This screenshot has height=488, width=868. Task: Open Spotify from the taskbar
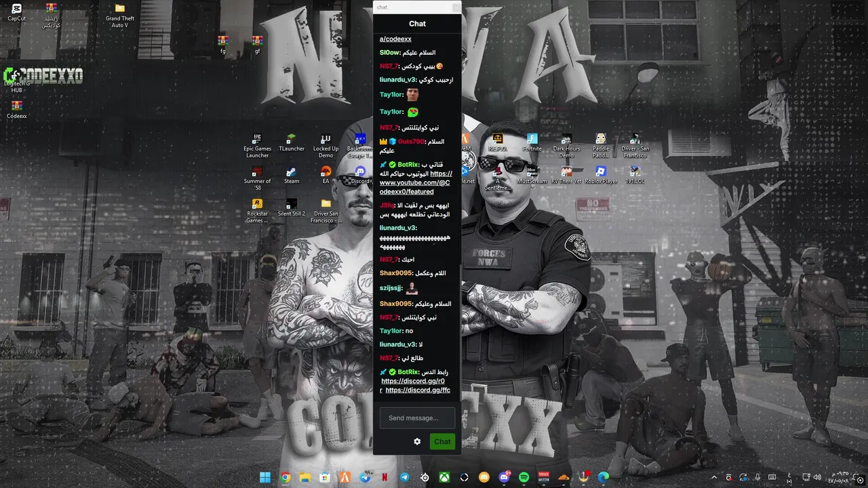point(524,477)
